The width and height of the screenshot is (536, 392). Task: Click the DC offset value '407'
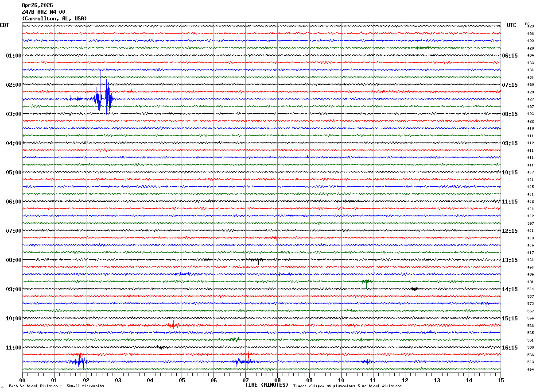530,173
